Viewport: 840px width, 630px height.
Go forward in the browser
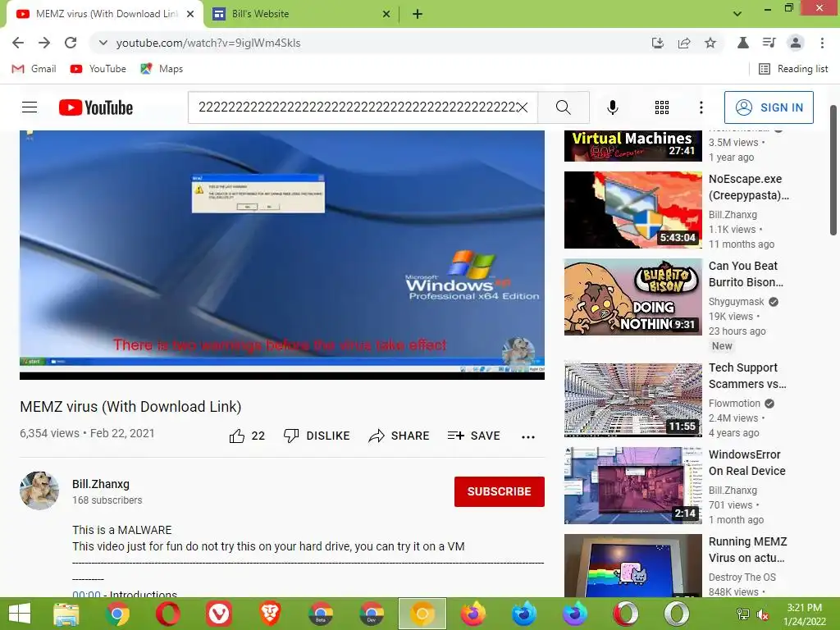[44, 43]
